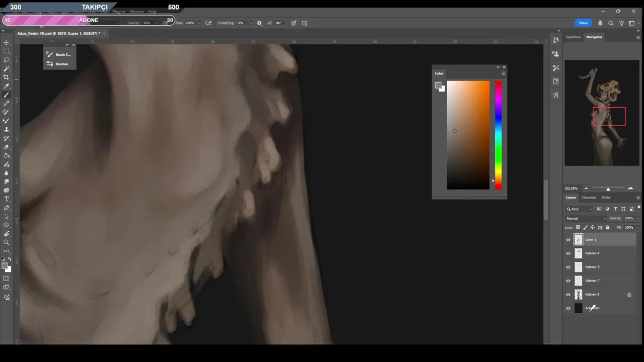Viewport: 644px width, 362px height.
Task: Toggle symmetry paint butterfly icon
Action: coord(304,23)
